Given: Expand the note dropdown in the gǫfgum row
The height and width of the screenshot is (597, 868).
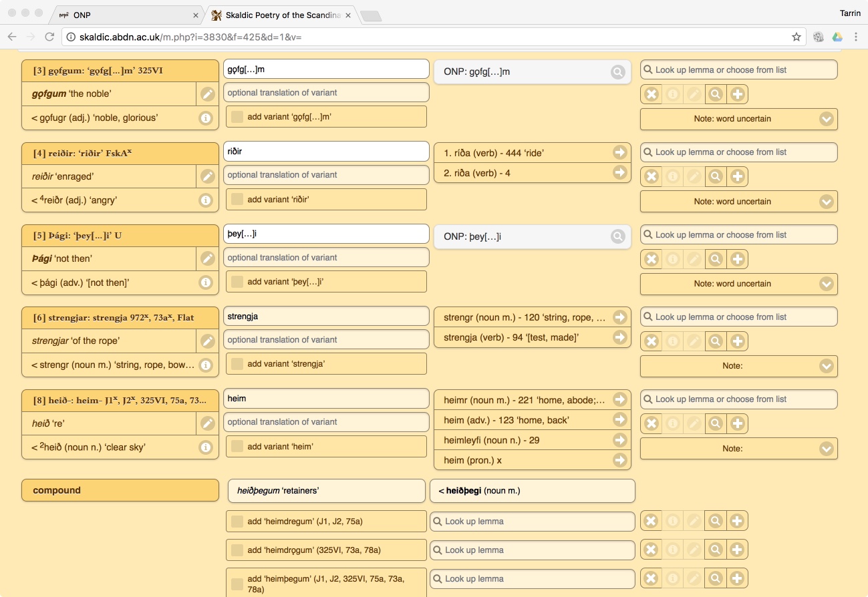Looking at the screenshot, I should [827, 119].
